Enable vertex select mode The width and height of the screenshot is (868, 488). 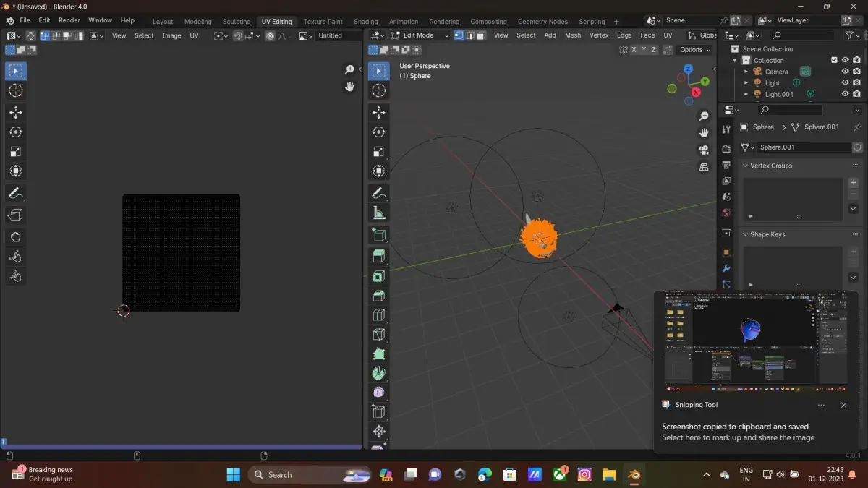pyautogui.click(x=459, y=35)
